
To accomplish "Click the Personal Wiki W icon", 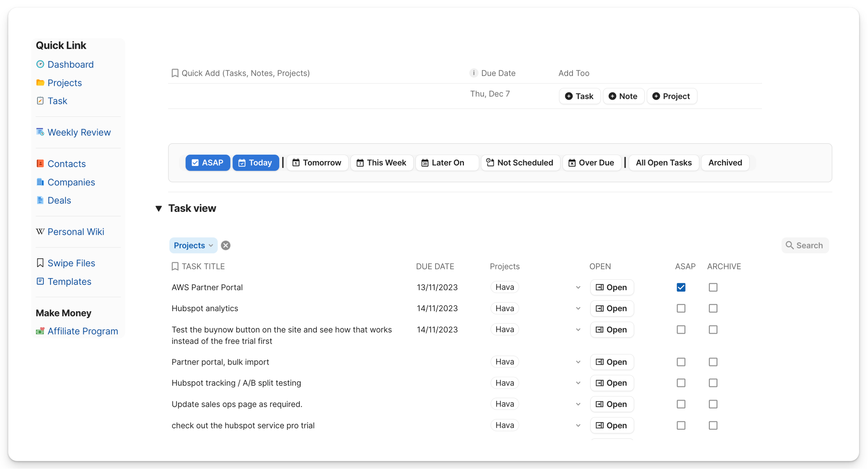I will point(40,232).
